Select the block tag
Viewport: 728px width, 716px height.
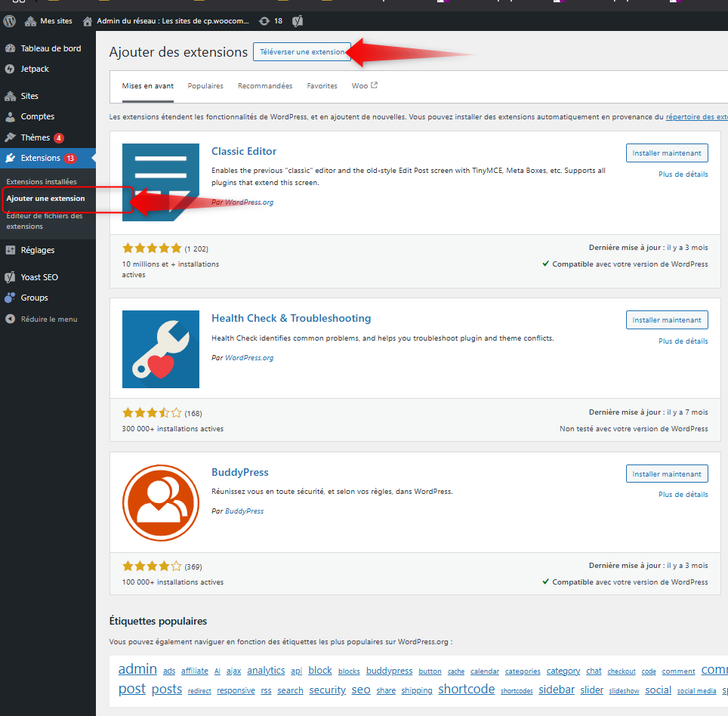click(x=320, y=671)
